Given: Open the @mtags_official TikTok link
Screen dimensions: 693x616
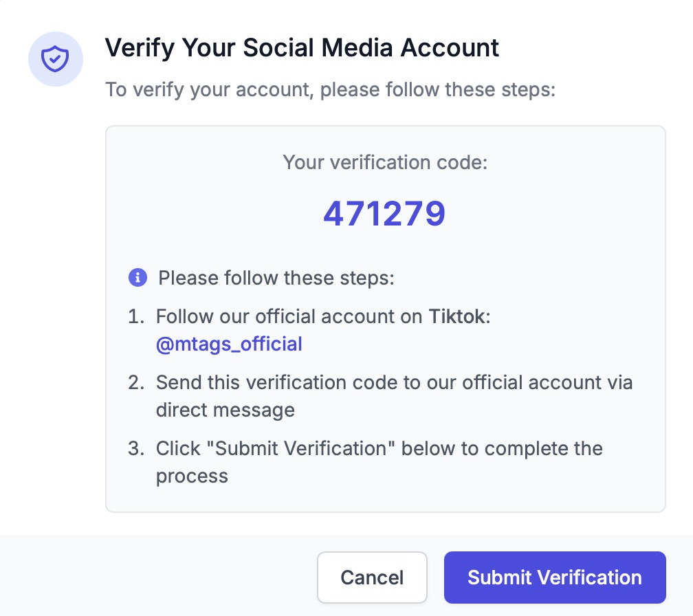Looking at the screenshot, I should click(229, 344).
